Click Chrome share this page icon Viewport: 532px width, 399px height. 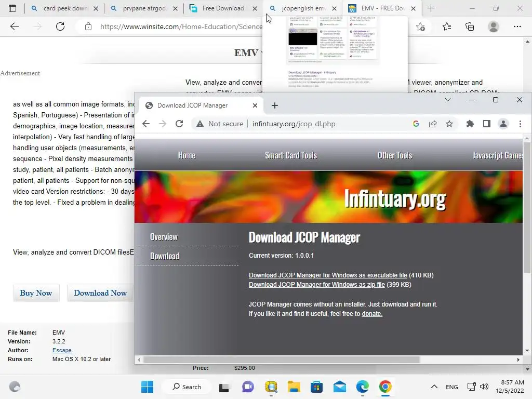pos(433,124)
